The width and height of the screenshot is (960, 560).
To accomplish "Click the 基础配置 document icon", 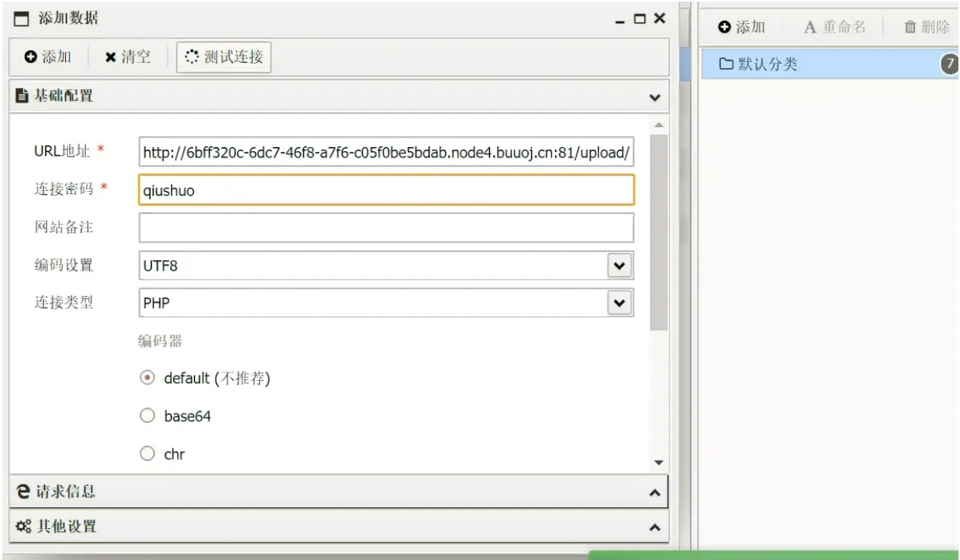I will [x=22, y=96].
